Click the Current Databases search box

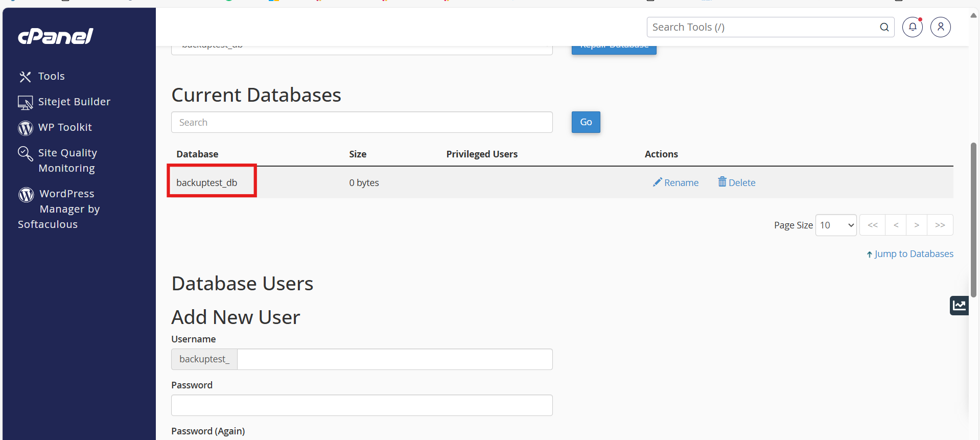[x=362, y=122]
